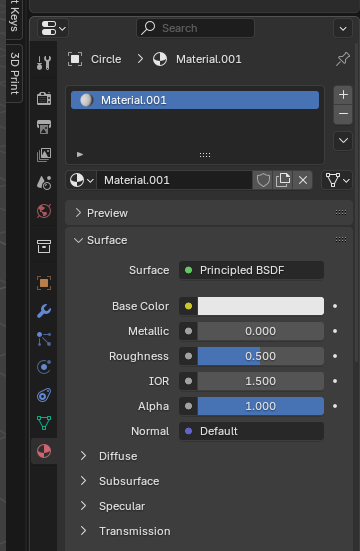This screenshot has width=360, height=551.
Task: Open the Normal Default input selector
Action: pos(251,431)
